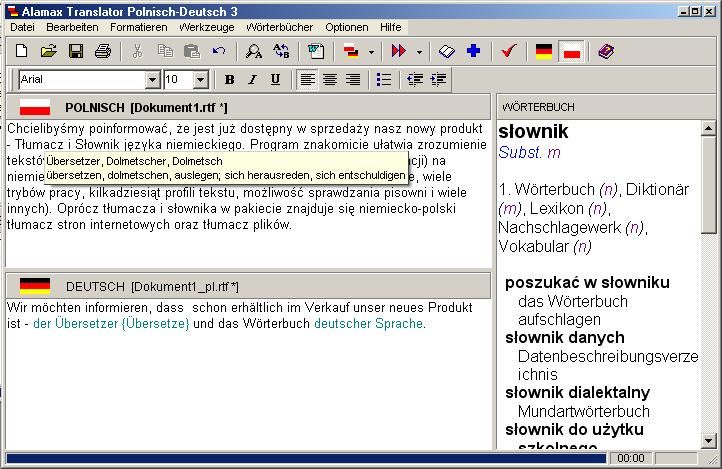Click the font size field showing 10
The image size is (722, 469).
pos(179,80)
